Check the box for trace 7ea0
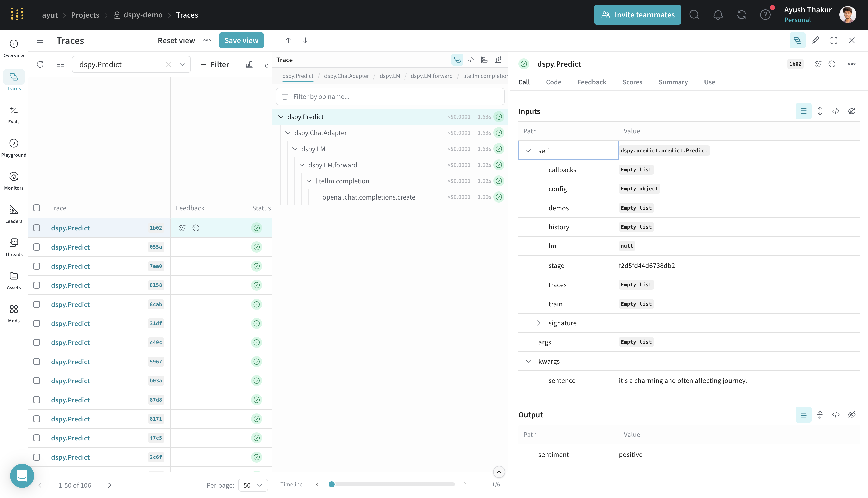Viewport: 868px width, 498px height. [x=37, y=266]
